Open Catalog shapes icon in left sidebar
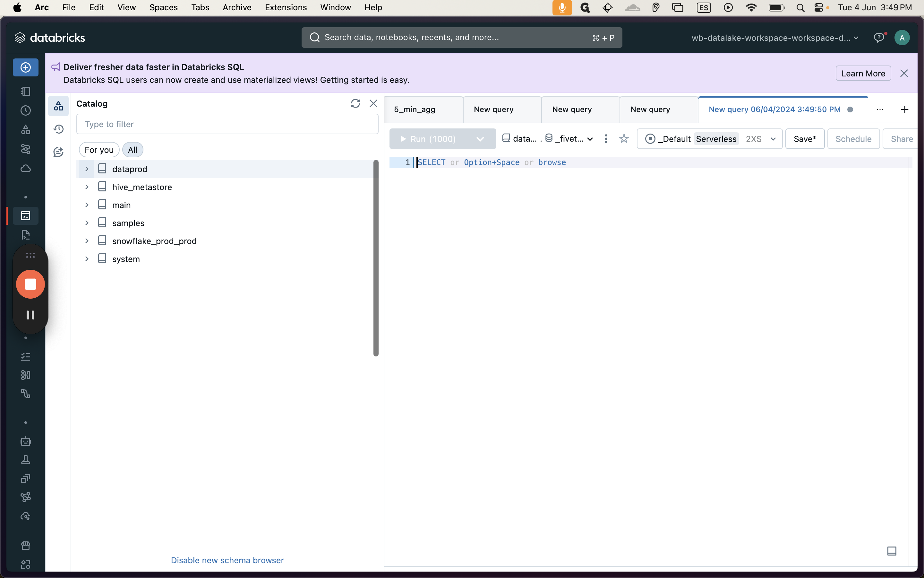The width and height of the screenshot is (924, 578). (x=26, y=130)
